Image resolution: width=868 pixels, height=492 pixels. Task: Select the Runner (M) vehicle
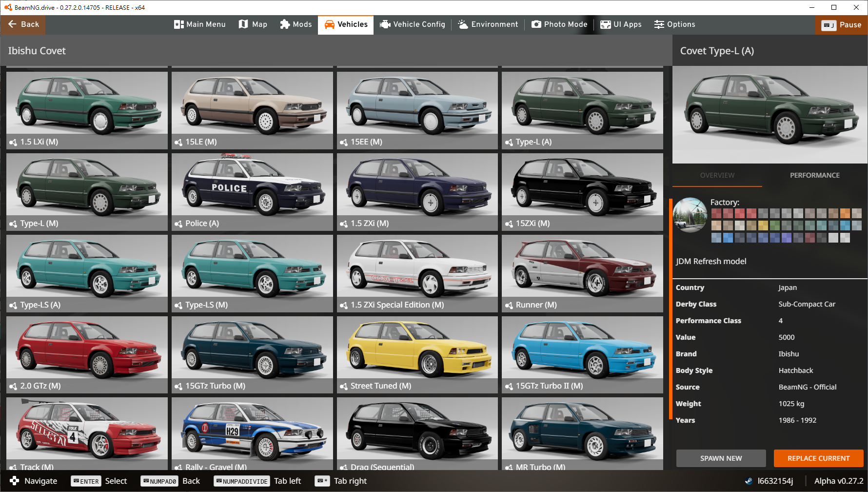pos(582,273)
